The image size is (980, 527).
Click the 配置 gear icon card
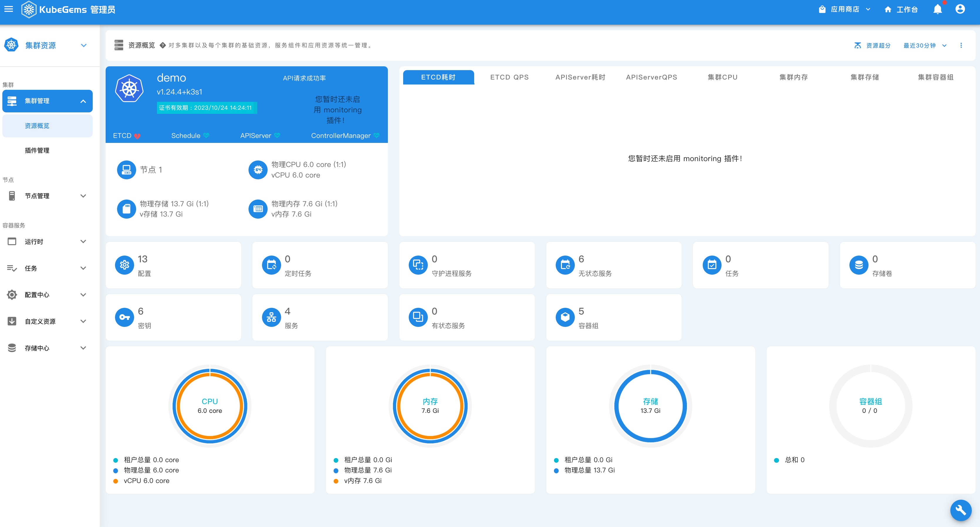coord(124,265)
